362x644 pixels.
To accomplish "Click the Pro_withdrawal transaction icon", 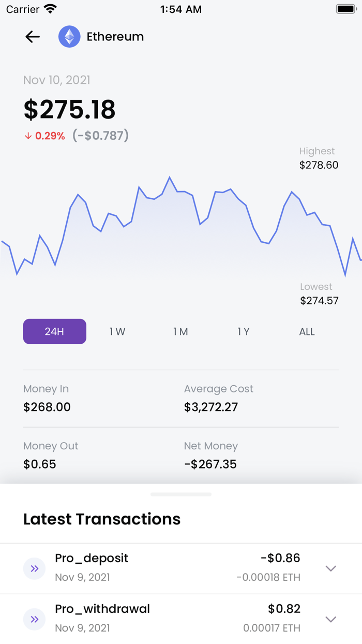I will 34,619.
